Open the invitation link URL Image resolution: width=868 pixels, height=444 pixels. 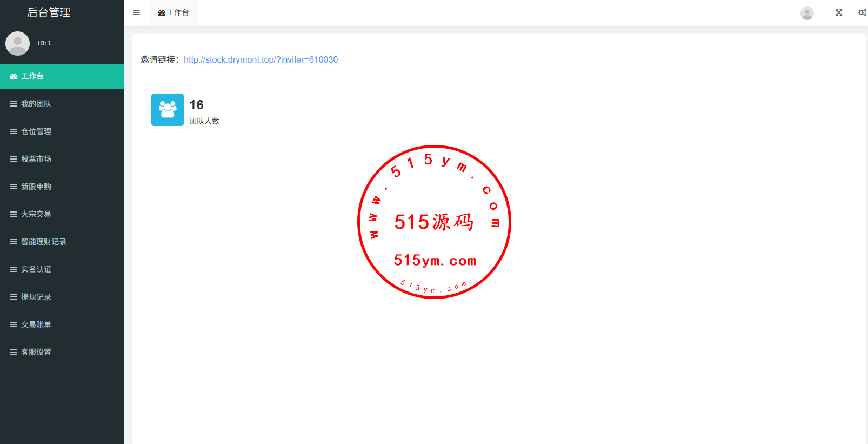point(261,59)
